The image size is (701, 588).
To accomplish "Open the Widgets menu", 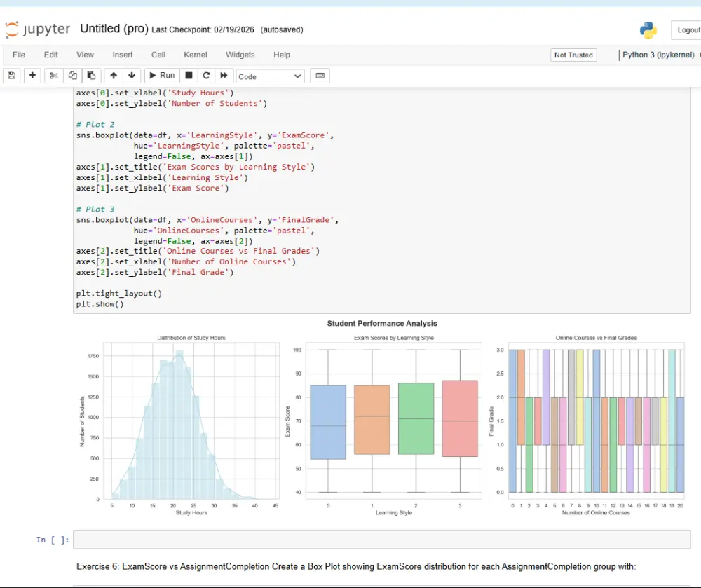I will pos(240,55).
